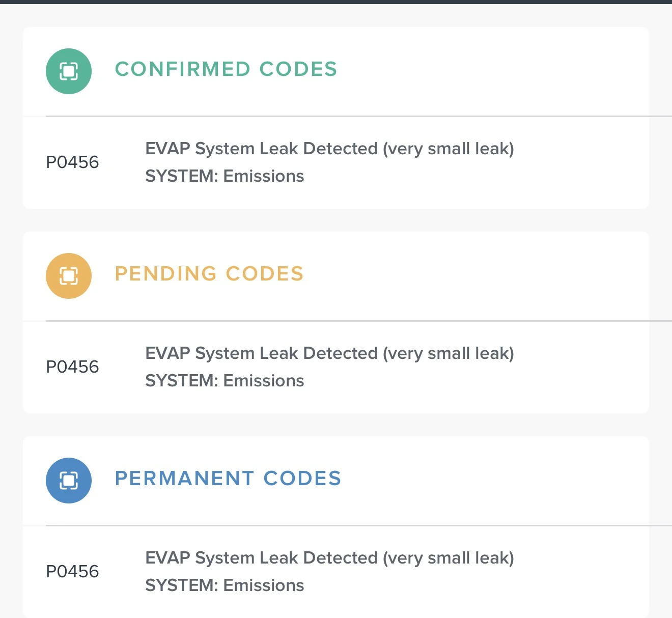Open EVAP leak description in Pending Codes
The height and width of the screenshot is (618, 672).
pos(329,353)
